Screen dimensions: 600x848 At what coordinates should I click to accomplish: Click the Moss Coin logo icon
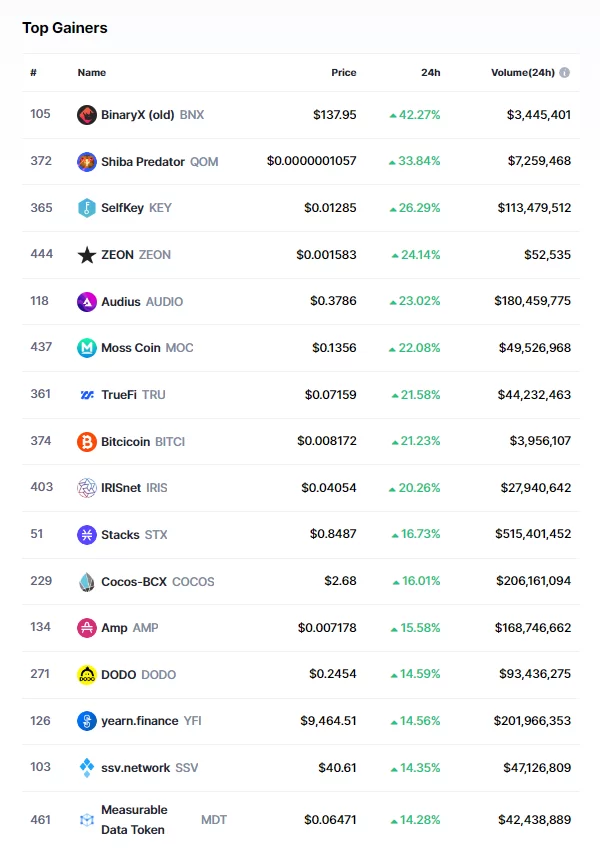click(87, 348)
